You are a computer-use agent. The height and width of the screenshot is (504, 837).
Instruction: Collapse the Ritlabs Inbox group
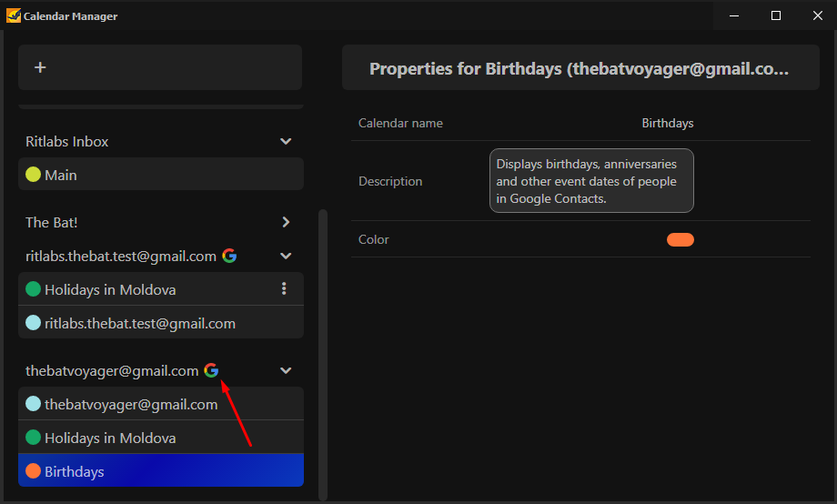(x=286, y=142)
